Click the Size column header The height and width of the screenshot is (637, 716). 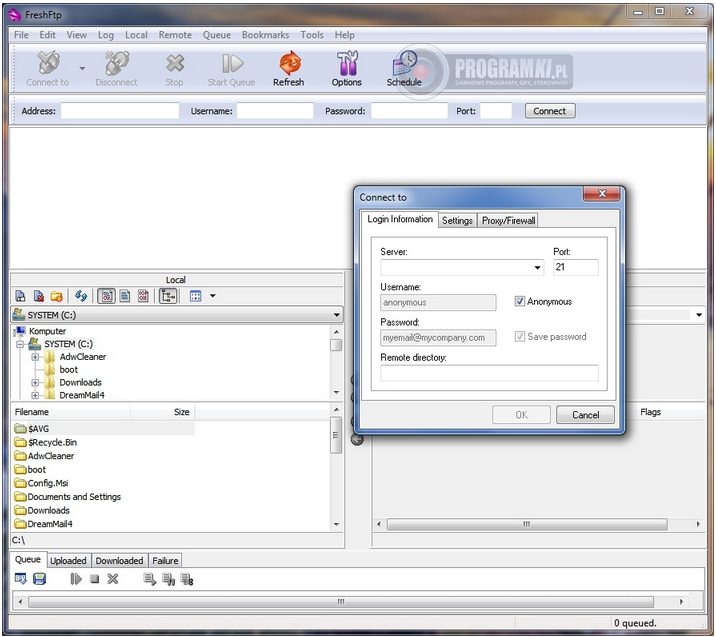pos(163,412)
